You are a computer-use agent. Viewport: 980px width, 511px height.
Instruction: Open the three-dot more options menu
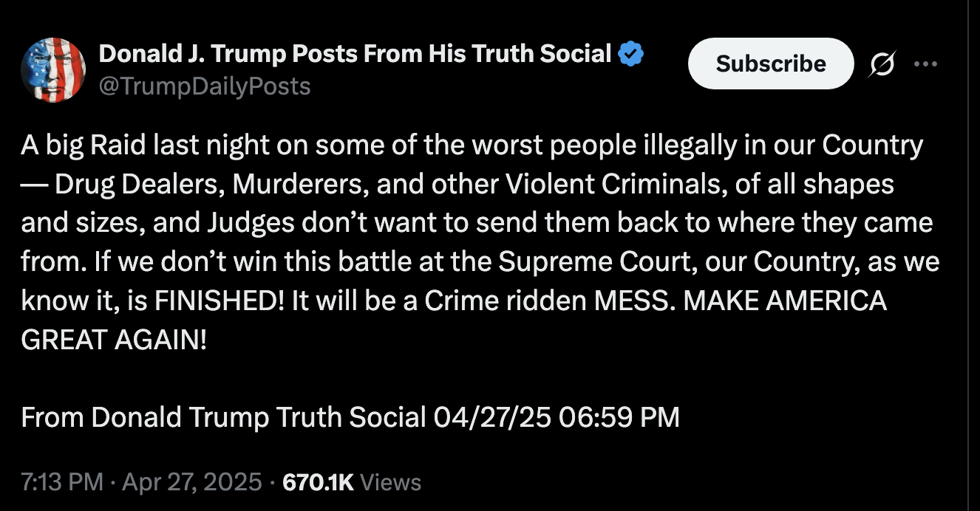click(x=925, y=64)
